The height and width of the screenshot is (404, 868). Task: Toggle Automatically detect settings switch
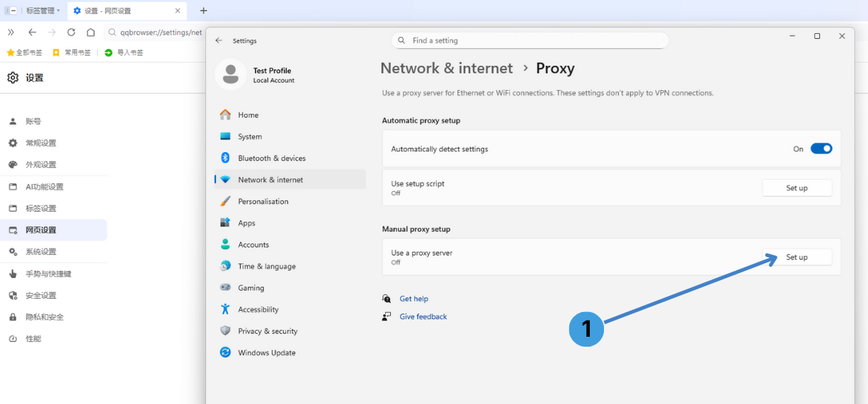pyautogui.click(x=821, y=149)
